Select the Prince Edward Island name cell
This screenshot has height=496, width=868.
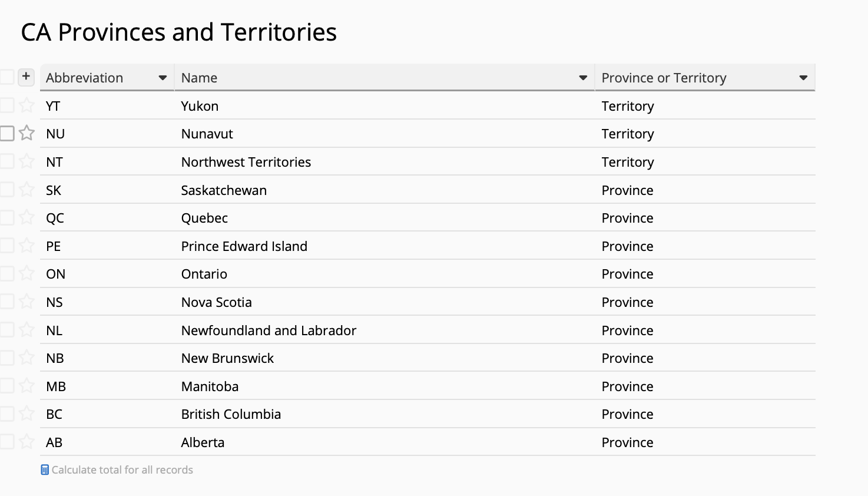[385, 246]
